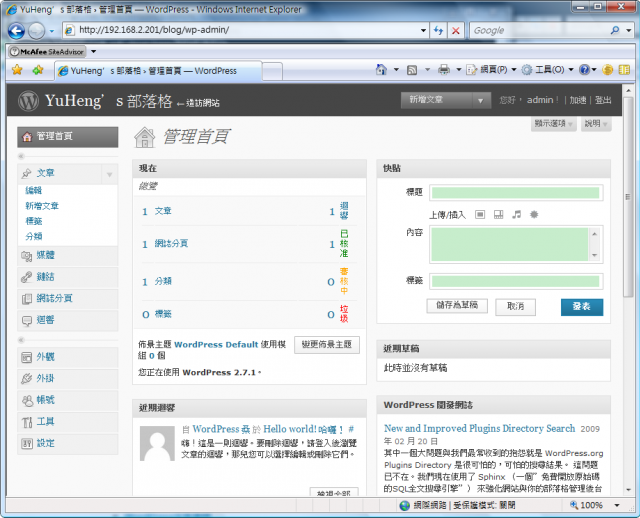Click the WordPress logo in header

tap(28, 100)
